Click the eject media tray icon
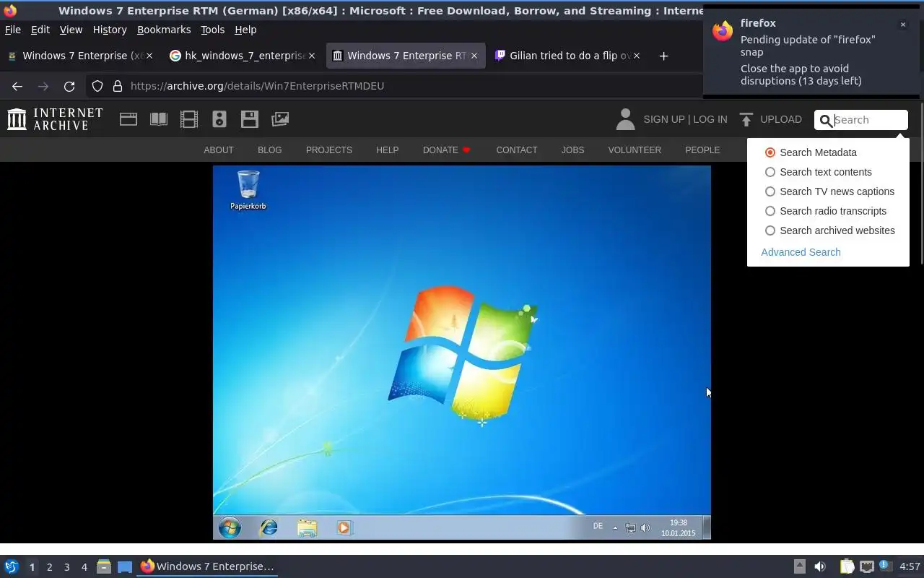This screenshot has height=578, width=924. [x=799, y=566]
